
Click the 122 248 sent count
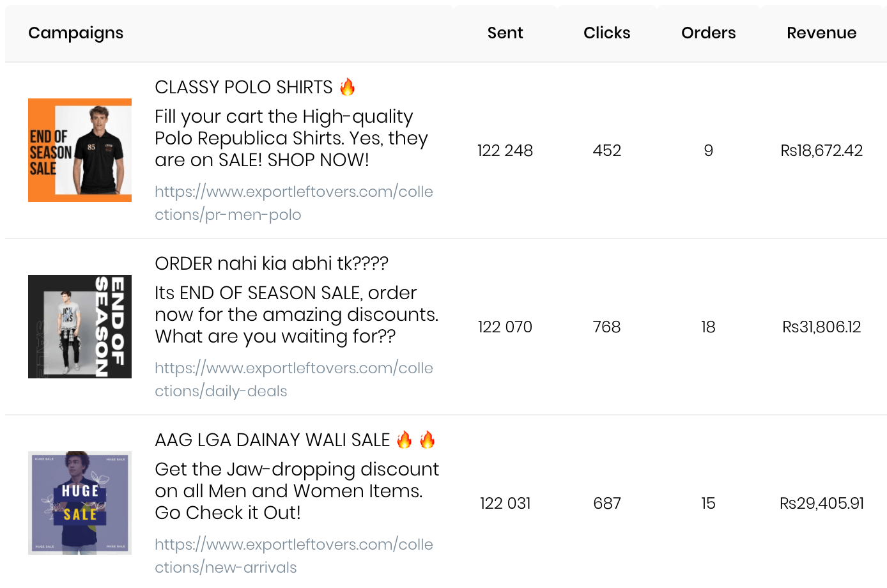[x=505, y=150]
